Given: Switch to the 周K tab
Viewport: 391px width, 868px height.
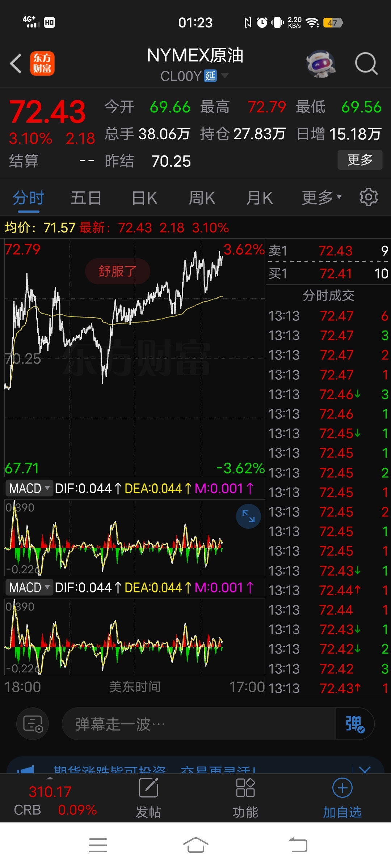Looking at the screenshot, I should [202, 198].
